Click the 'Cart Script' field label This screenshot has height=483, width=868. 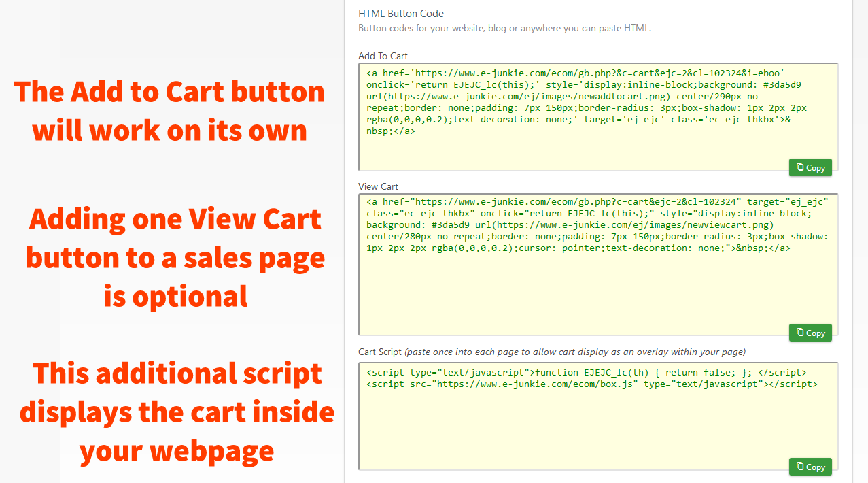[x=380, y=352]
